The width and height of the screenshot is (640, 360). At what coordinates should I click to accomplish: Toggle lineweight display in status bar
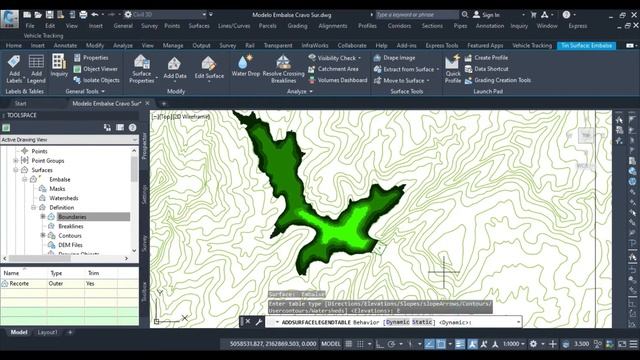click(460, 344)
